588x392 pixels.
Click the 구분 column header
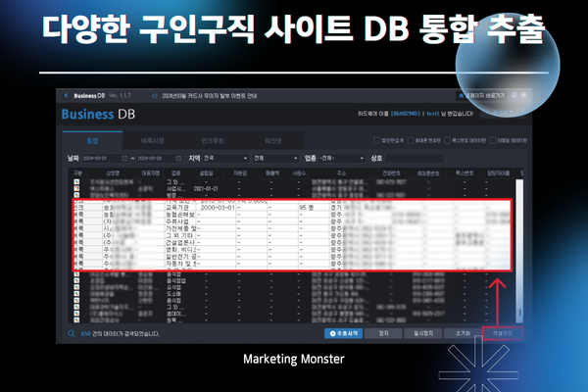[77, 173]
